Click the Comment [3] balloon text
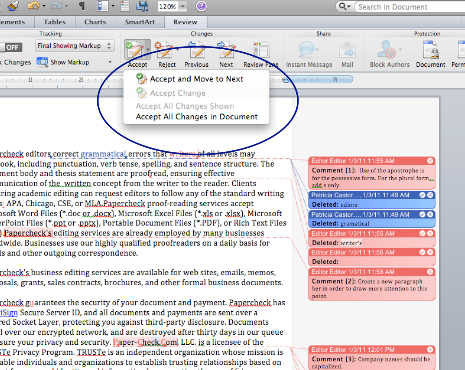The width and height of the screenshot is (465, 370). 371,363
